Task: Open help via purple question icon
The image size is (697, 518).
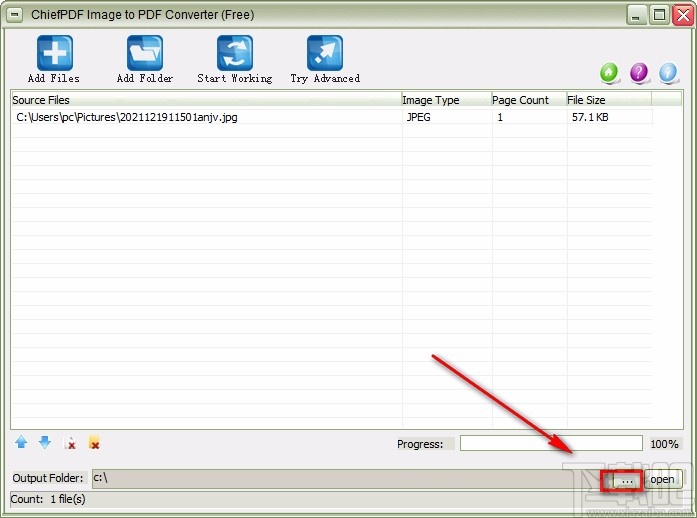Action: (639, 72)
